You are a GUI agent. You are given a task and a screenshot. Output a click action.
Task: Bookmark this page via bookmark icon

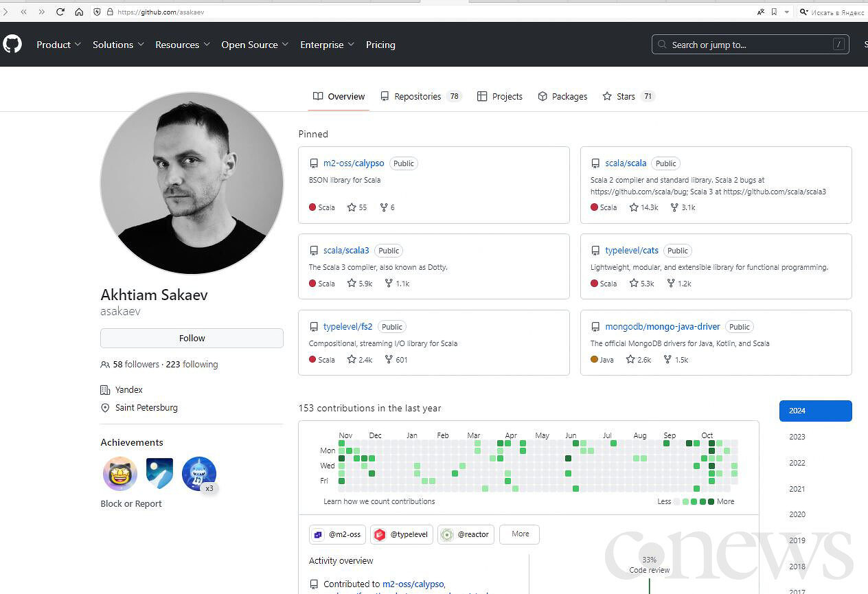coord(774,12)
